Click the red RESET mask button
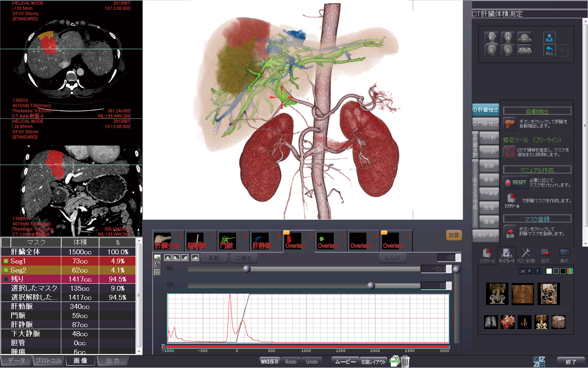The height and width of the screenshot is (368, 588). (x=515, y=182)
